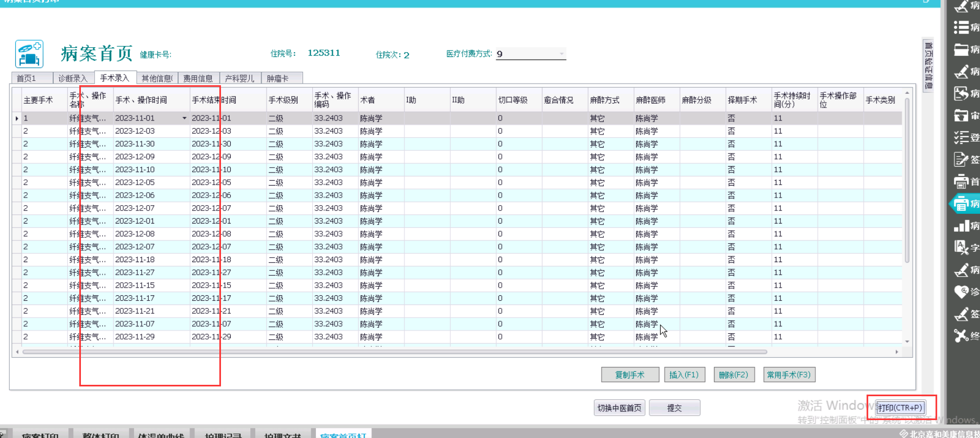The image size is (980, 438).
Task: Click the table's vertical scrollbar thumb
Action: click(x=907, y=181)
